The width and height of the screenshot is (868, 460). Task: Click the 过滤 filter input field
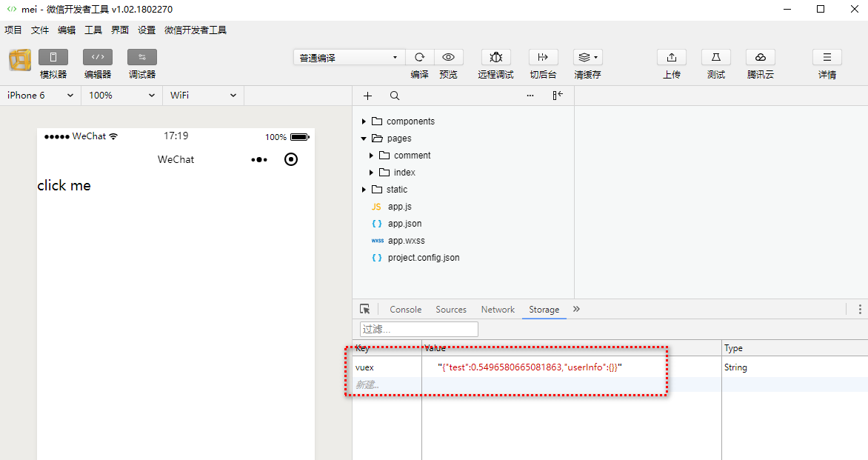click(419, 330)
